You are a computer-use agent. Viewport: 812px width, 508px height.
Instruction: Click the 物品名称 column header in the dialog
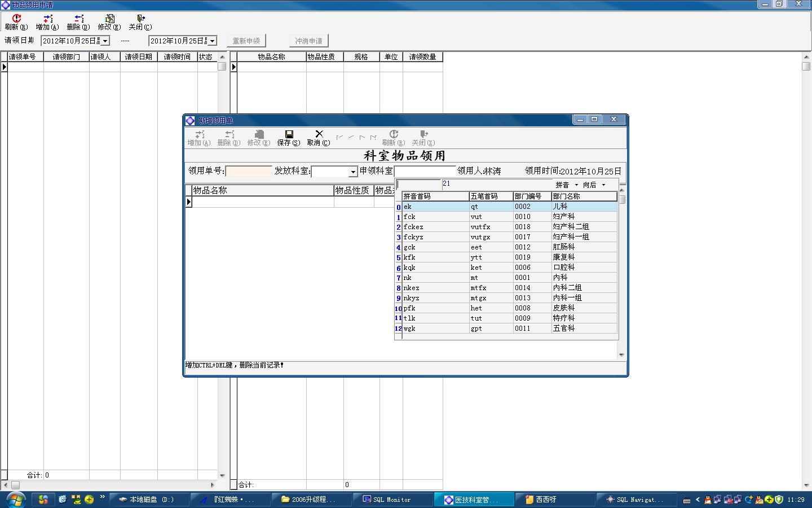tap(263, 191)
